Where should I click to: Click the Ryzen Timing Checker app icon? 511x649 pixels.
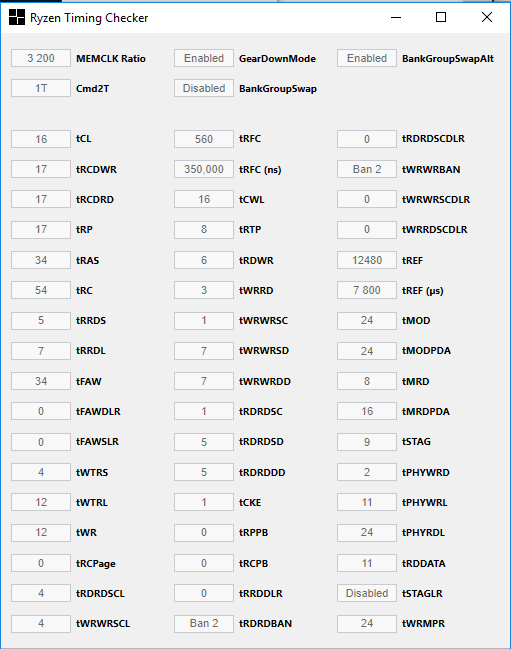coord(17,17)
